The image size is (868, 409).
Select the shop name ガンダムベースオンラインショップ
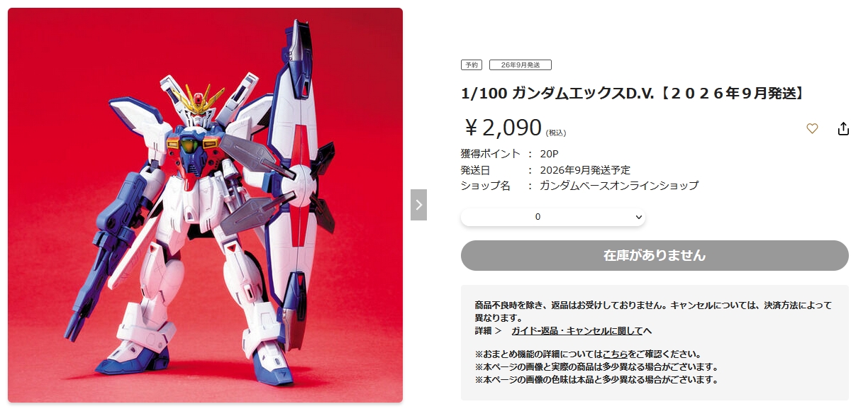(x=619, y=186)
